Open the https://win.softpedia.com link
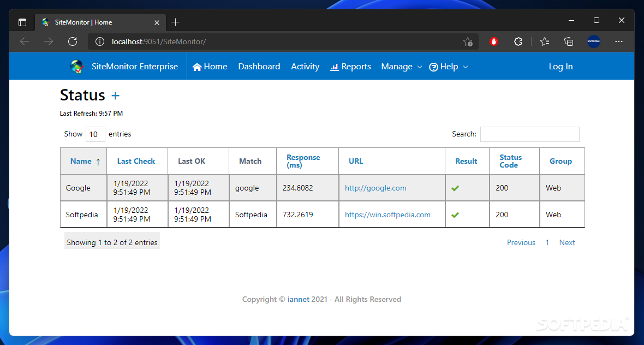 pos(387,215)
